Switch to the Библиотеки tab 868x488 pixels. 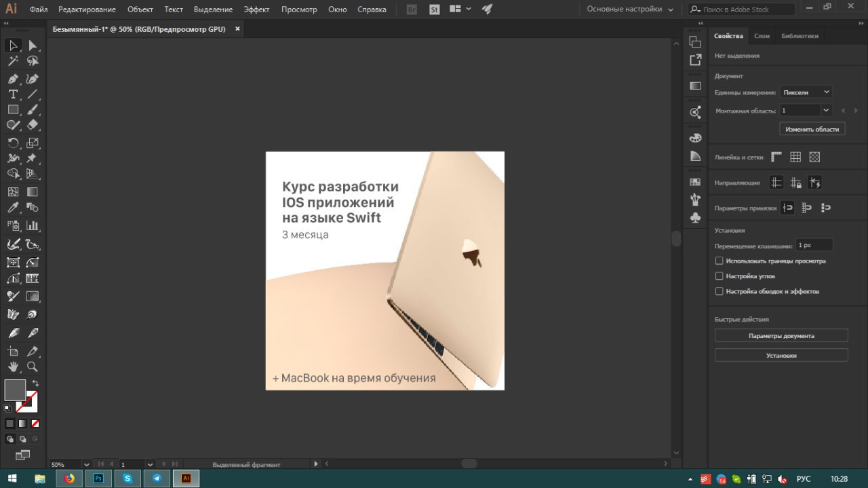click(x=800, y=36)
